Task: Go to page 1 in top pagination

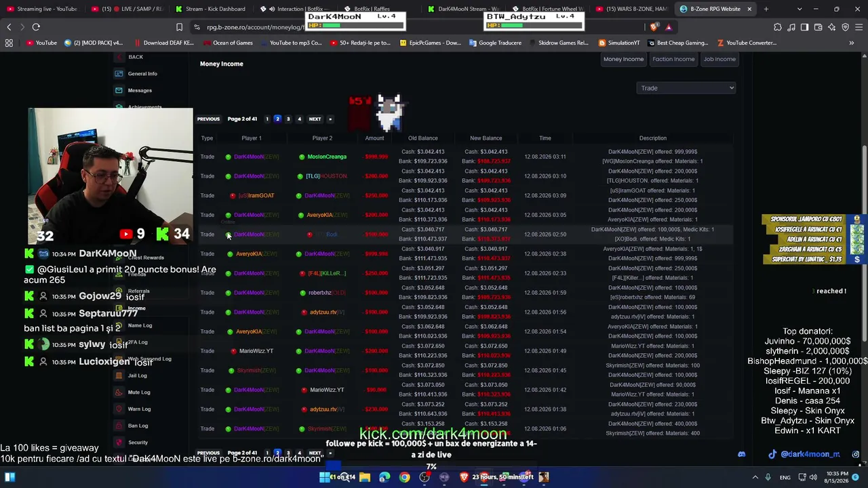Action: click(x=267, y=119)
